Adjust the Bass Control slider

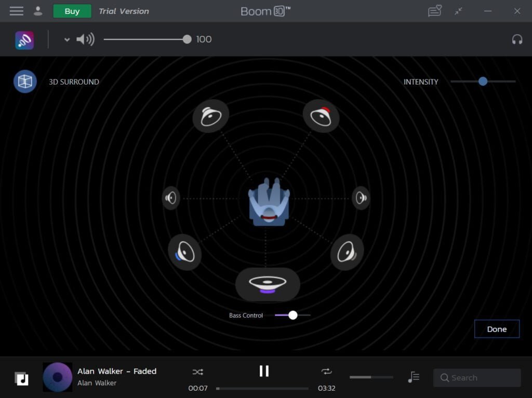point(293,315)
